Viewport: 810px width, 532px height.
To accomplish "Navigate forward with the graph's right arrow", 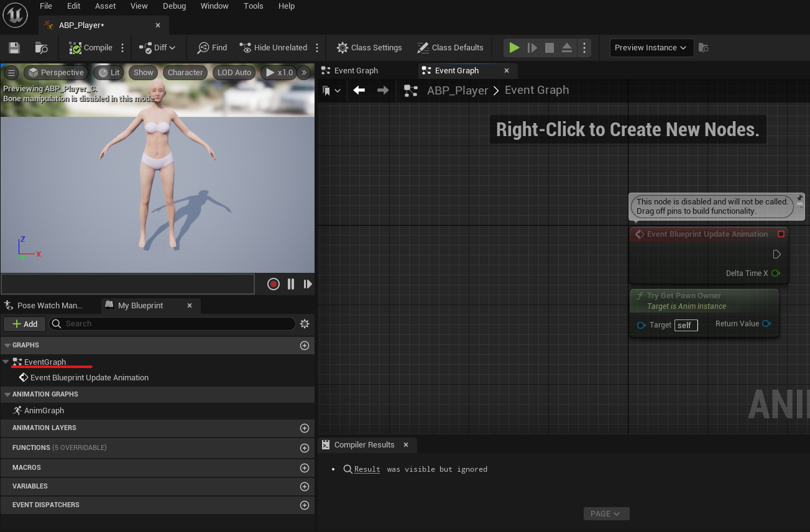I will pos(383,90).
